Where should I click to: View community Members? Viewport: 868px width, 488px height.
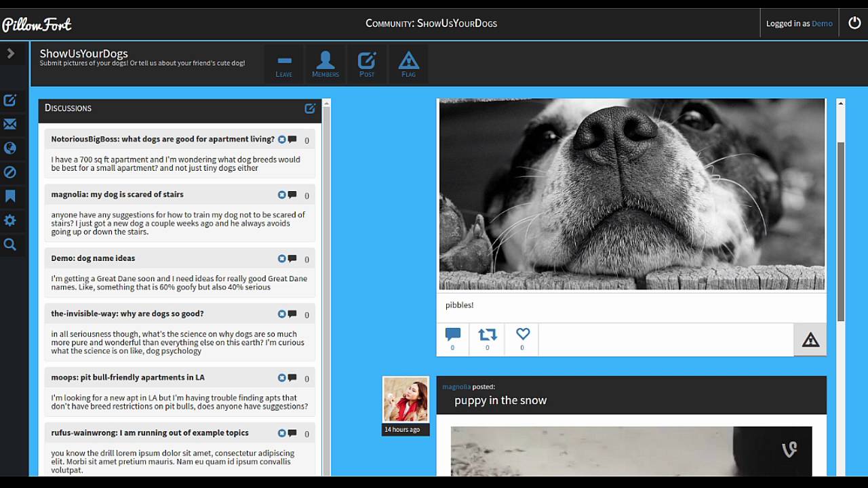click(x=325, y=64)
